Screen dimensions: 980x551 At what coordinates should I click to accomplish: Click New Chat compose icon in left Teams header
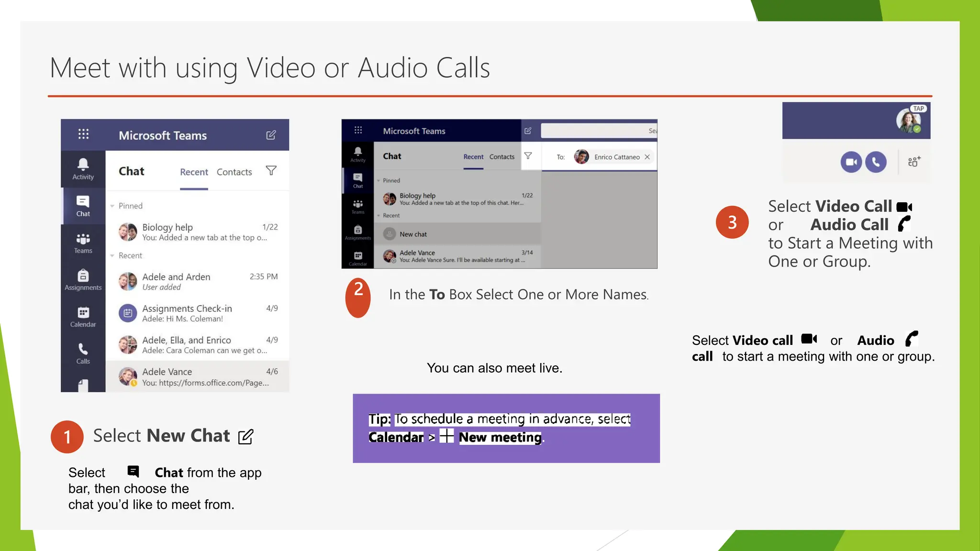[271, 135]
